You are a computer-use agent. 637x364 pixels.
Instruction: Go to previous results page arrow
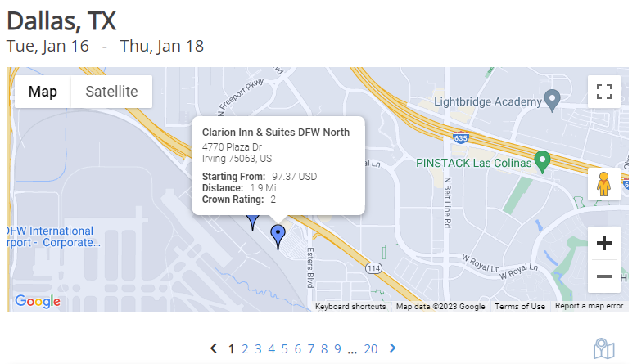214,348
